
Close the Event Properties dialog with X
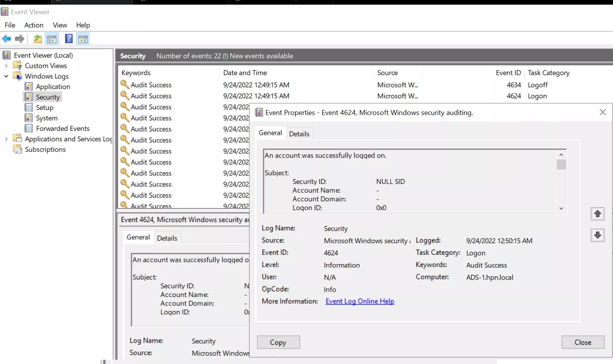coord(603,112)
